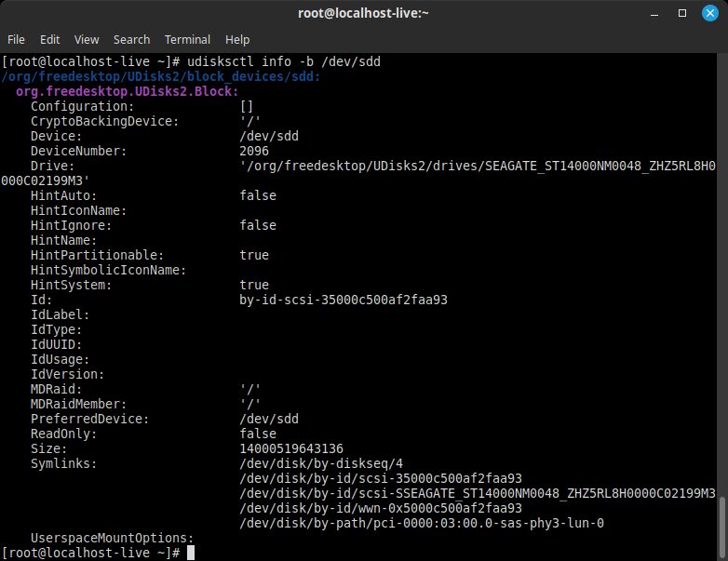Open the File menu
The width and height of the screenshot is (728, 561).
click(16, 39)
